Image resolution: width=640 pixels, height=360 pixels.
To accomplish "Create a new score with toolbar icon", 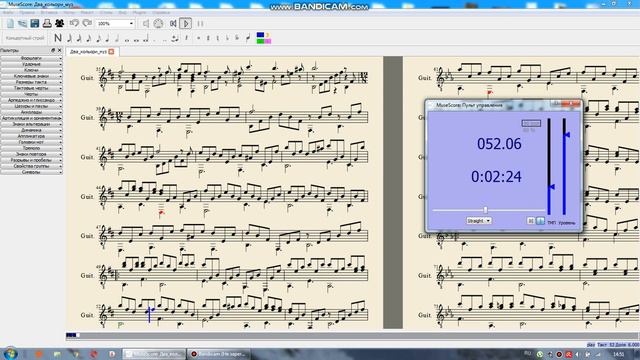I will click(11, 24).
